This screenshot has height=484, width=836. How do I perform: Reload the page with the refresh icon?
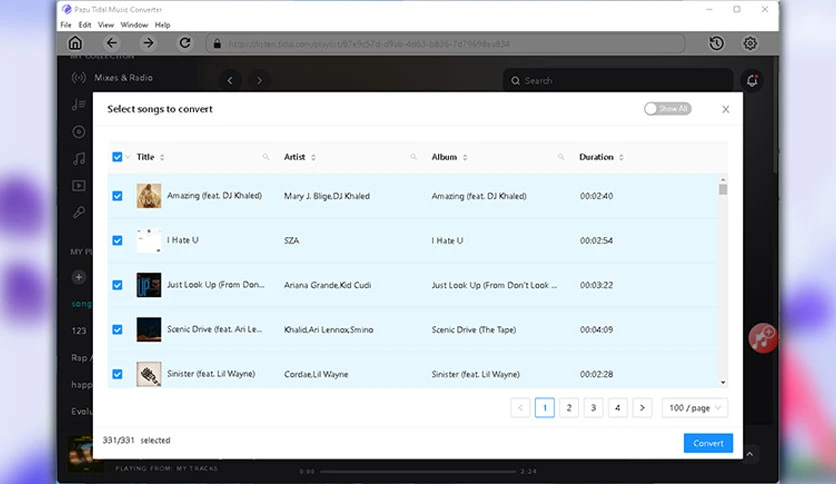coord(184,43)
